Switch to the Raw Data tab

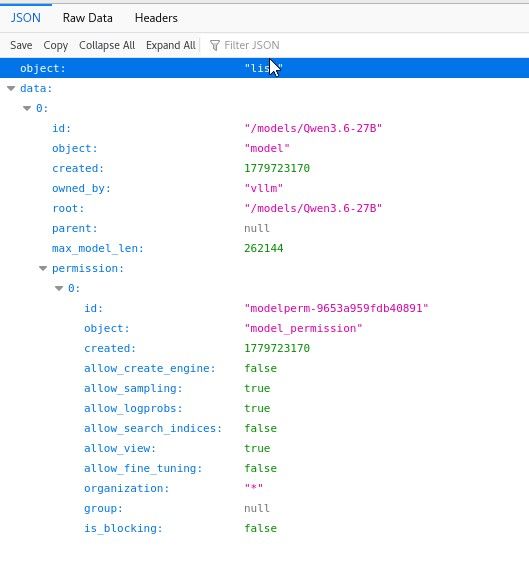pyautogui.click(x=88, y=18)
